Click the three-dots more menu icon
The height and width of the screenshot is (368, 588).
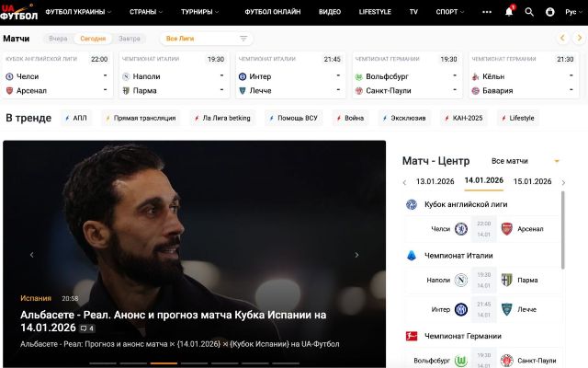coord(487,12)
